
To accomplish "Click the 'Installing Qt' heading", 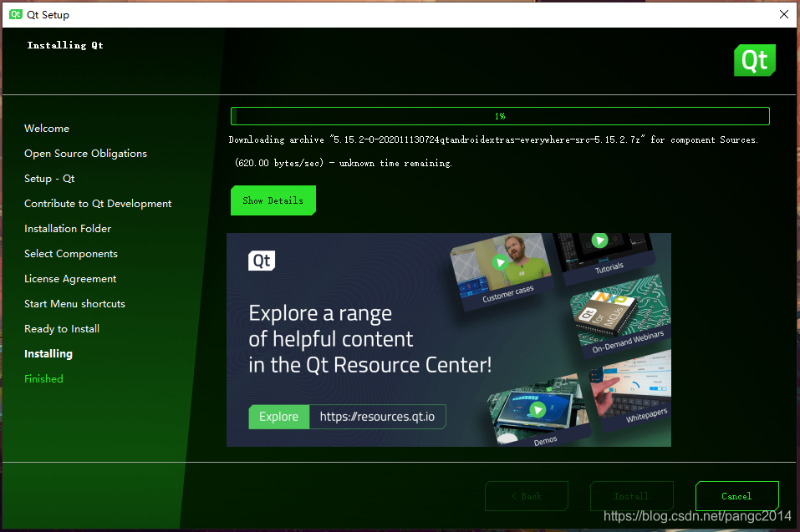I will (65, 45).
